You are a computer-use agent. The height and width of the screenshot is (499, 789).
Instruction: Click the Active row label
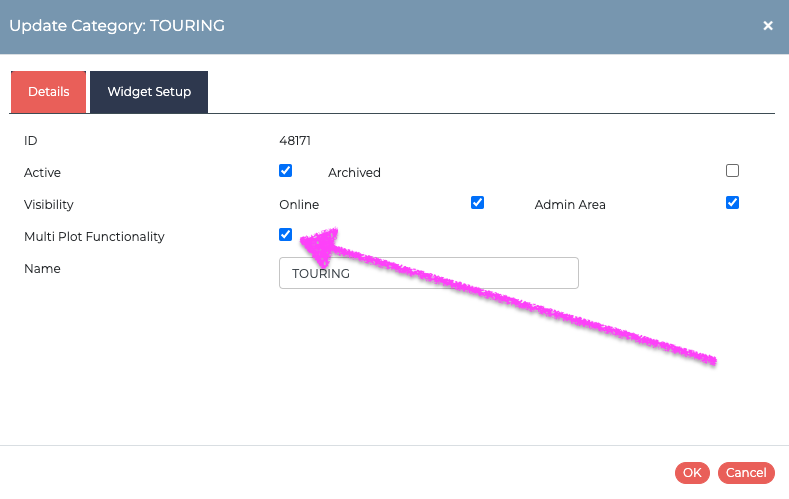[x=42, y=173]
